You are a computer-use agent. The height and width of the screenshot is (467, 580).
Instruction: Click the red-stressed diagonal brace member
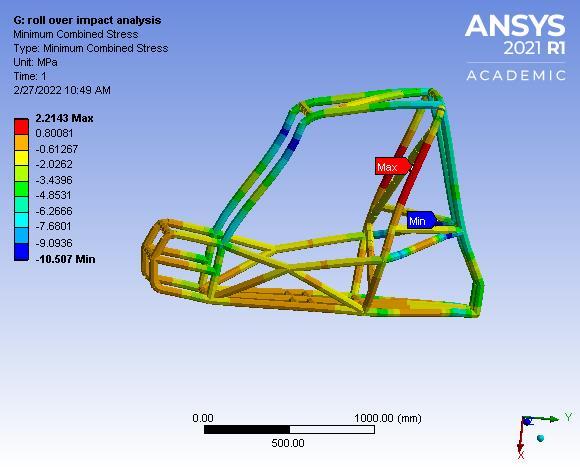(x=415, y=173)
